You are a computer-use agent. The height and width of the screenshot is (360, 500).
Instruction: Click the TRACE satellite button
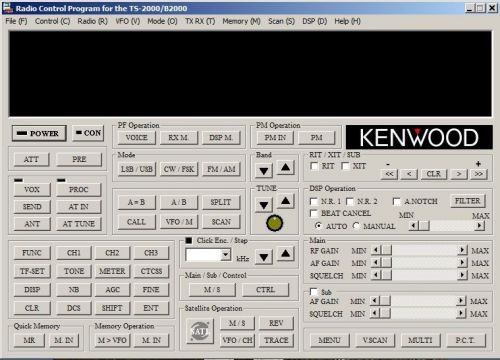pos(276,340)
